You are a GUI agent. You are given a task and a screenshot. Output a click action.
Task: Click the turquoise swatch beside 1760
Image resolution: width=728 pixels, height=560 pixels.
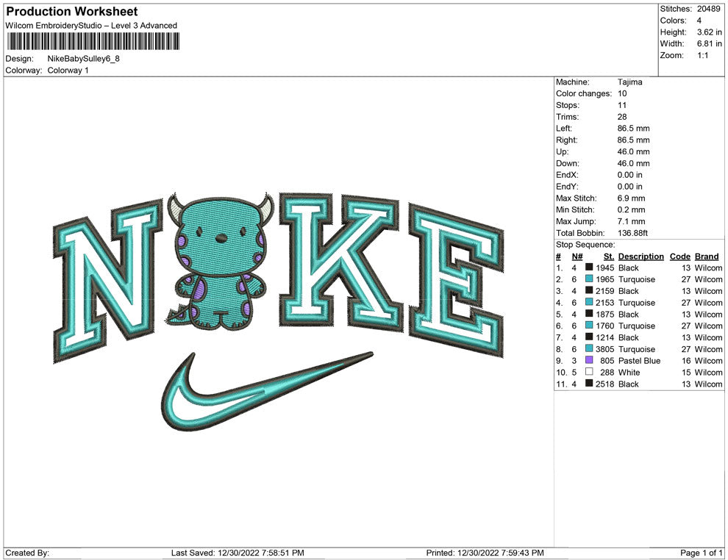[589, 326]
